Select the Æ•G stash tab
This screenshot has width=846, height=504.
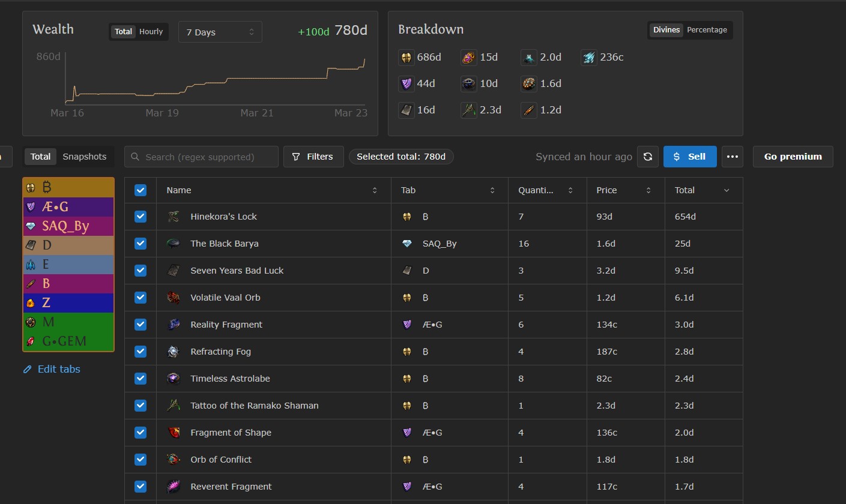tap(68, 207)
